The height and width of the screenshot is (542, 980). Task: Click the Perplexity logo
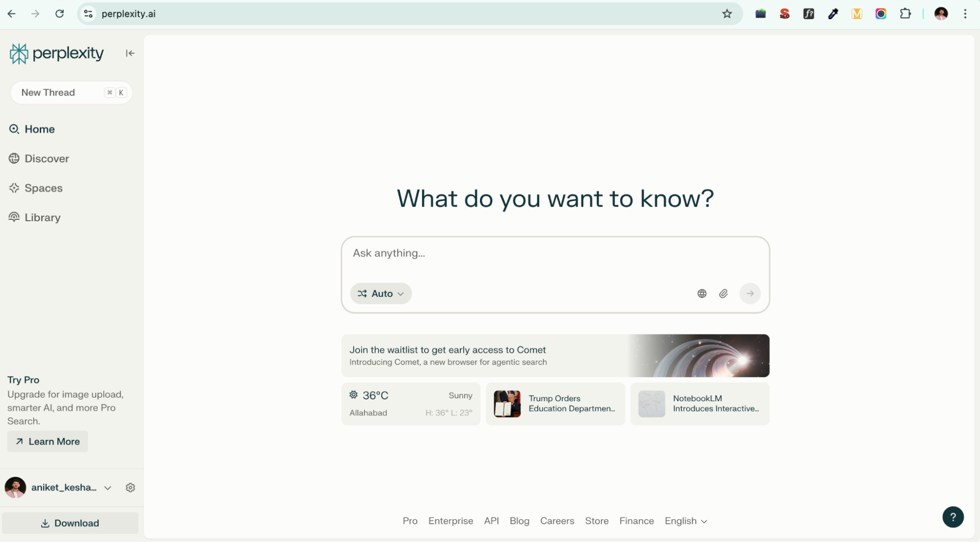click(x=56, y=53)
